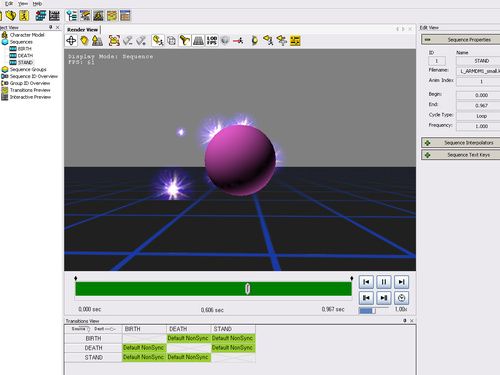Select the Render View tab
Screen dimensions: 500x375
(x=82, y=30)
